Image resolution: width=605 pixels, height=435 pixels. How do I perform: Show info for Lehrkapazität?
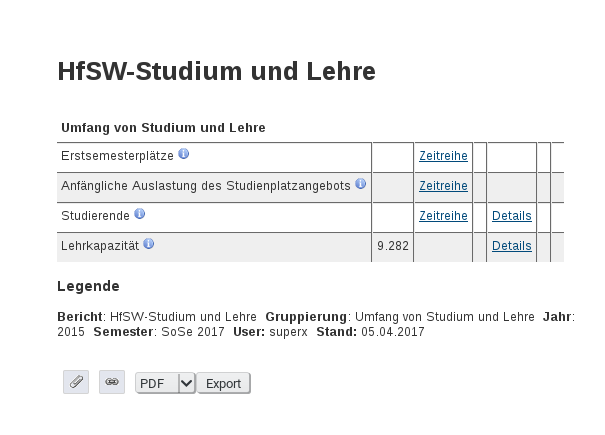tap(149, 244)
